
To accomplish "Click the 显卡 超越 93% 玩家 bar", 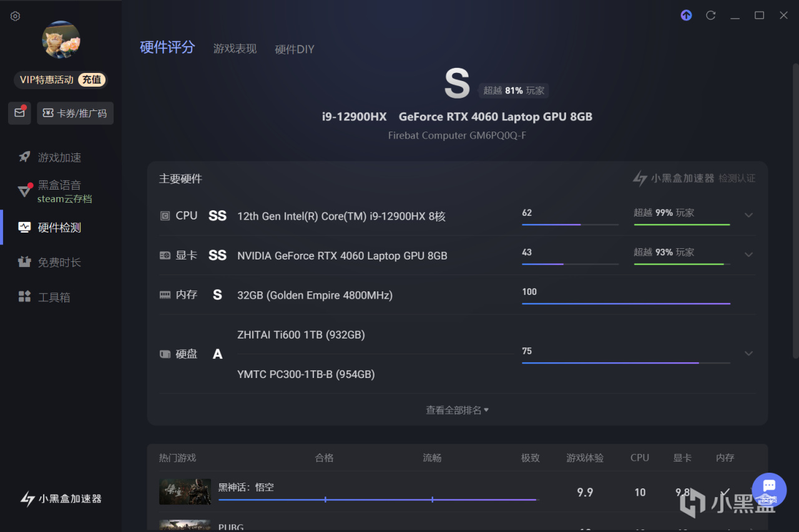I will pyautogui.click(x=682, y=264).
